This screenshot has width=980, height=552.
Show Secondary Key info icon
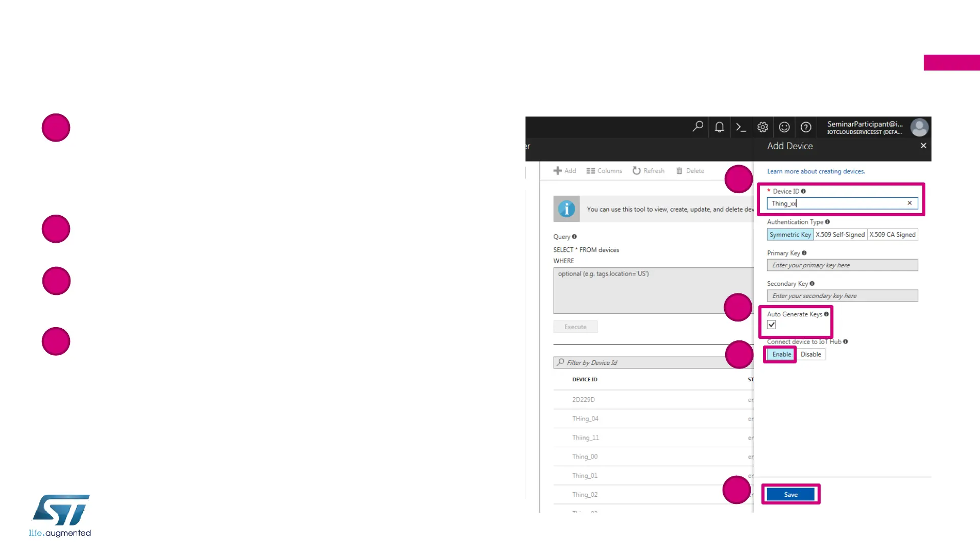(811, 284)
